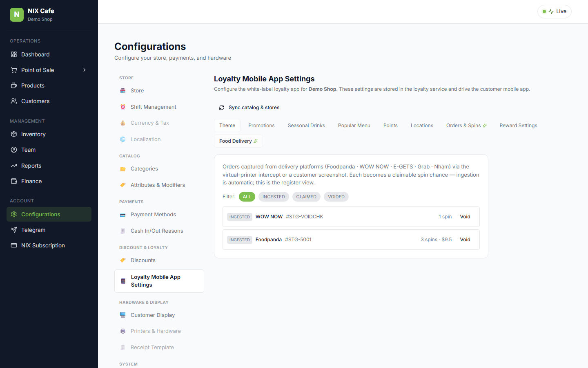Screen dimensions: 588x368
Task: Click the 'Demo Shop' subtitle in sidebar
Action: click(40, 19)
